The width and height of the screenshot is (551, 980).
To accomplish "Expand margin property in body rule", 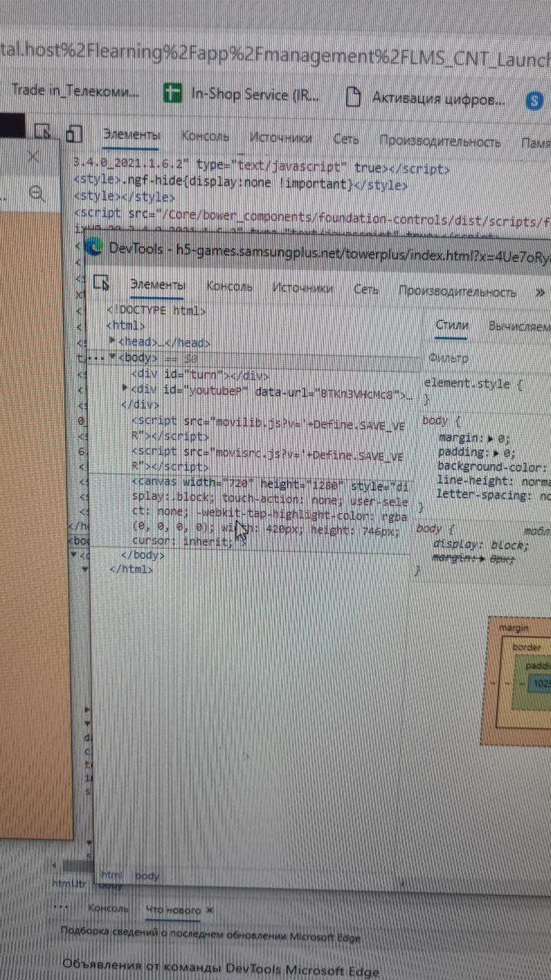I will [490, 439].
